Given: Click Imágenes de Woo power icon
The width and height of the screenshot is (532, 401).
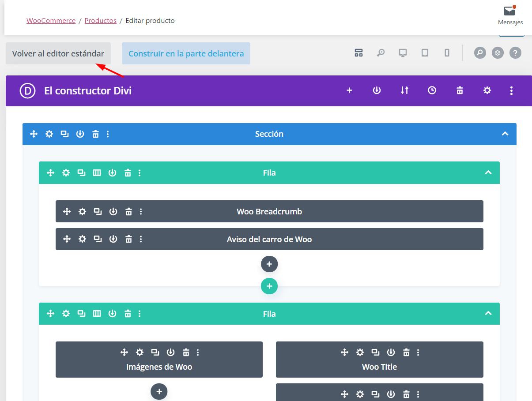Looking at the screenshot, I should point(170,352).
